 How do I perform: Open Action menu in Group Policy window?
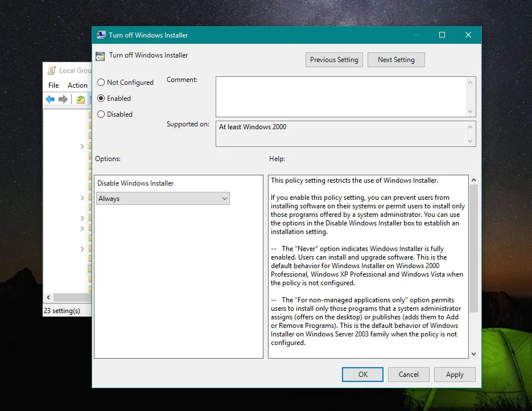coord(77,85)
